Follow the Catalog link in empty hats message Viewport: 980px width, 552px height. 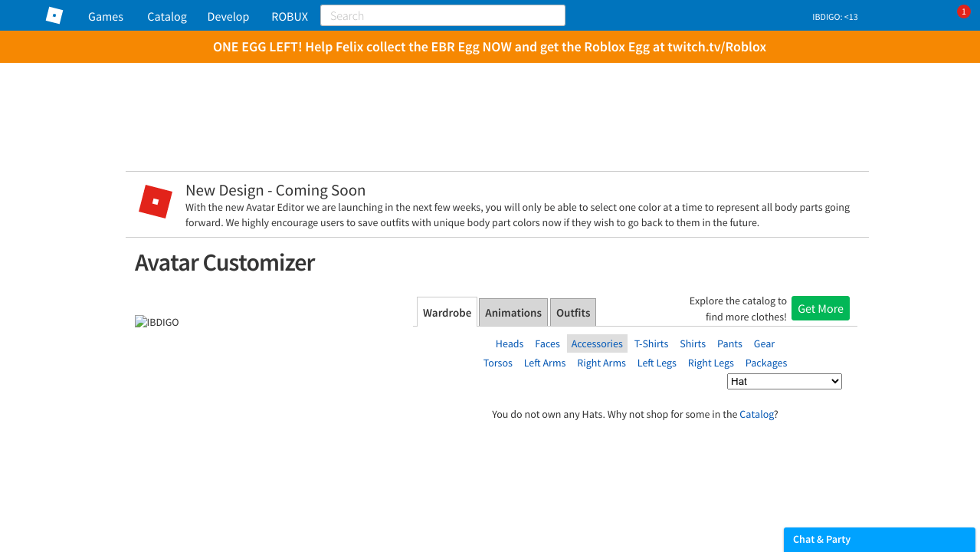[756, 414]
